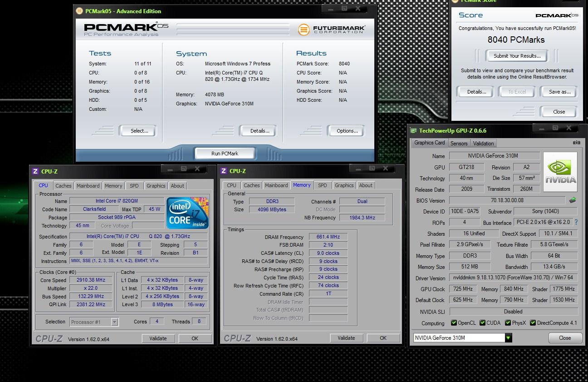Click the CAS# Latency value 9.0 clocks
The image size is (588, 382).
pos(328,253)
